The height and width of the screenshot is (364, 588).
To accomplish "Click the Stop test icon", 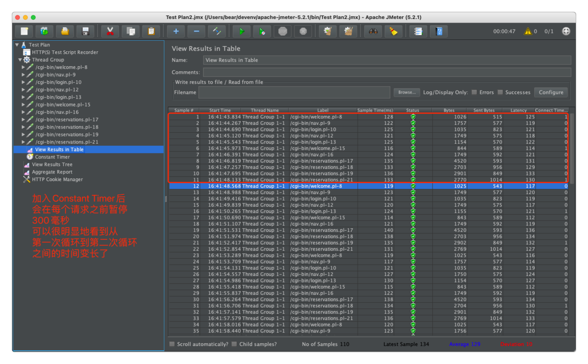I will [x=283, y=31].
